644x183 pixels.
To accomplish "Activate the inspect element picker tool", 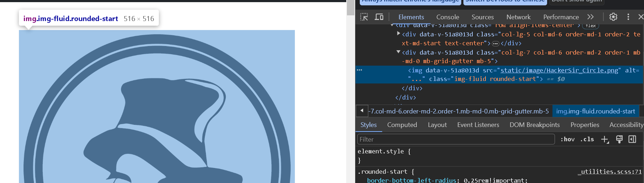I will [x=364, y=17].
